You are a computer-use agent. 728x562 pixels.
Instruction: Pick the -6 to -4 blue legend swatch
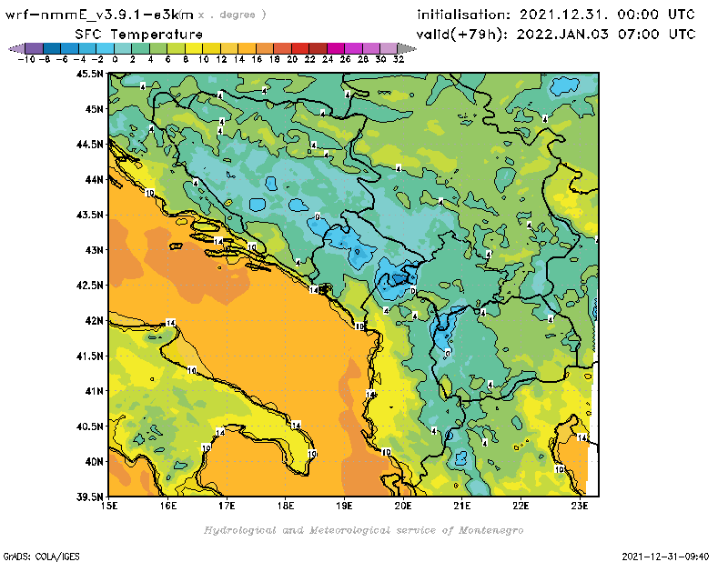pyautogui.click(x=69, y=48)
